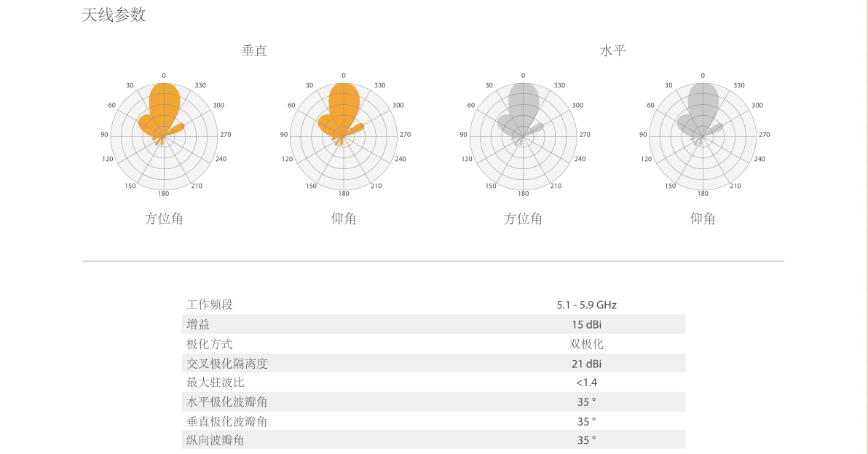This screenshot has height=454, width=868.
Task: Click the 增益 row label
Action: (198, 324)
